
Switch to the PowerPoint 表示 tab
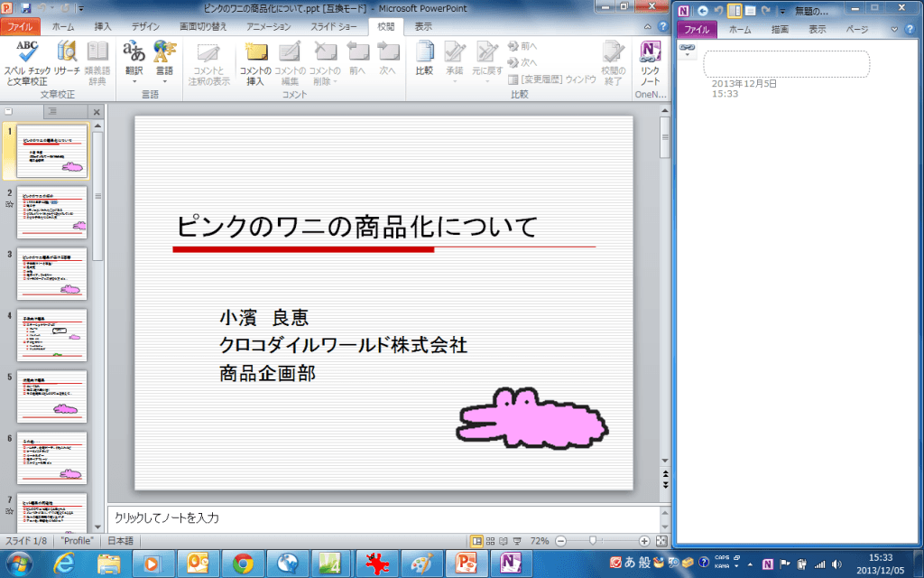click(x=423, y=26)
